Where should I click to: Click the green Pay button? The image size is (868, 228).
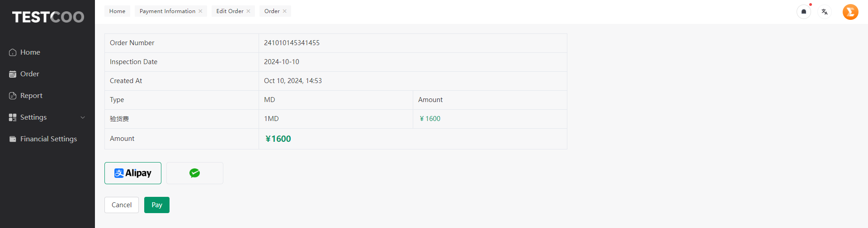pyautogui.click(x=157, y=205)
